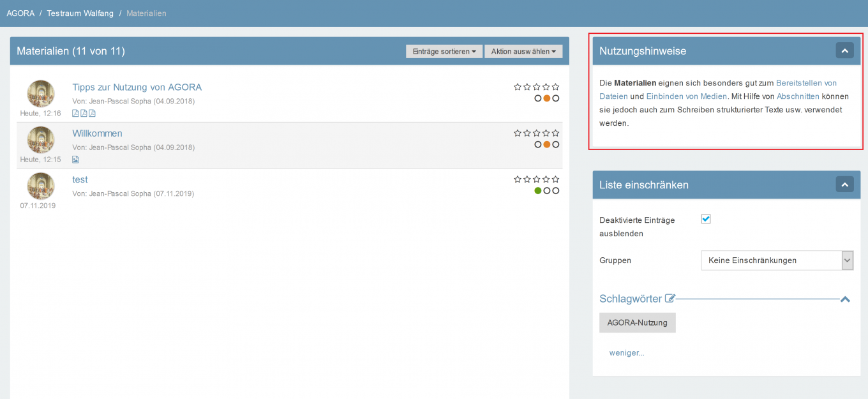Click the weniger... link
The image size is (868, 399).
[x=627, y=353]
